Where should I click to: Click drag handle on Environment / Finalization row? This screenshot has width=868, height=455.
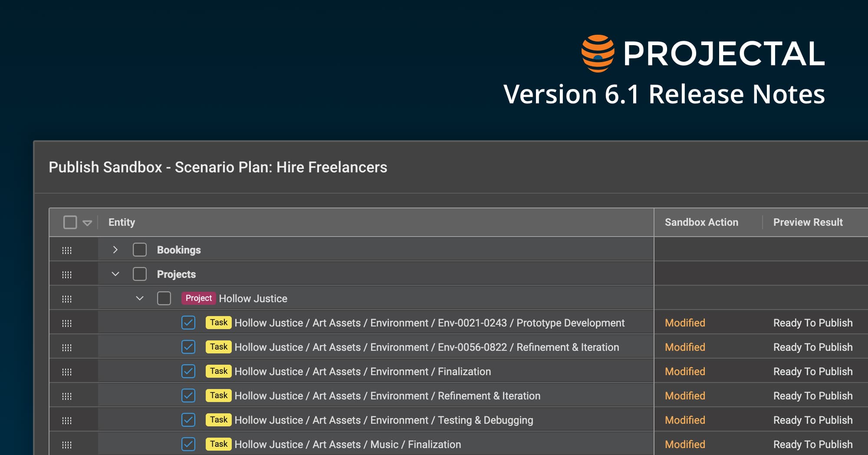point(66,372)
